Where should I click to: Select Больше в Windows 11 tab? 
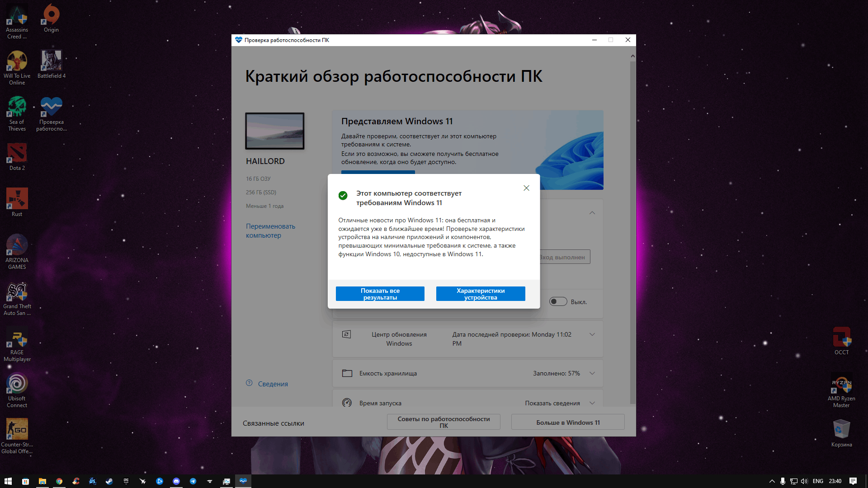(567, 422)
